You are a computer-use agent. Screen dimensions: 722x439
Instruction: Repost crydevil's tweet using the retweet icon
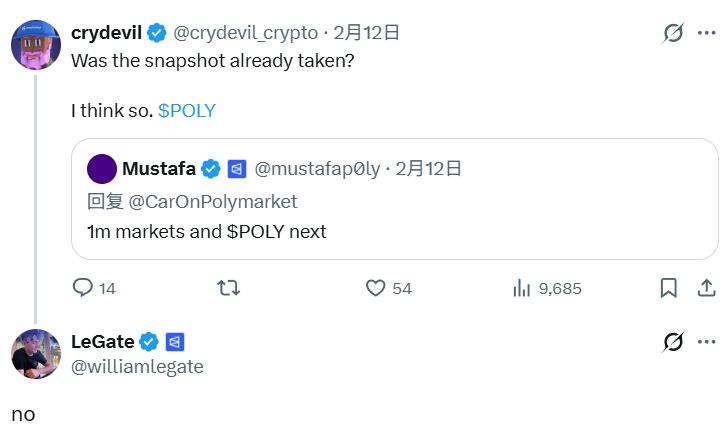[x=228, y=288]
